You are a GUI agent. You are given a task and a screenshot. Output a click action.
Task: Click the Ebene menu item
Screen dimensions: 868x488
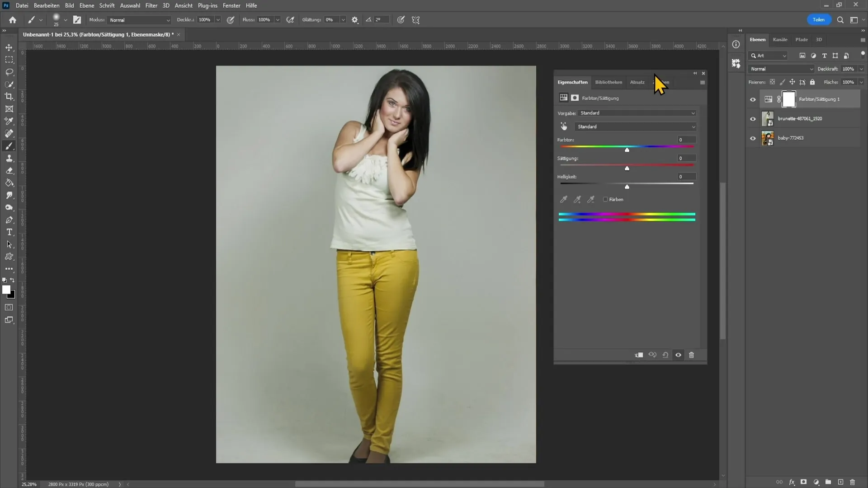pyautogui.click(x=85, y=5)
